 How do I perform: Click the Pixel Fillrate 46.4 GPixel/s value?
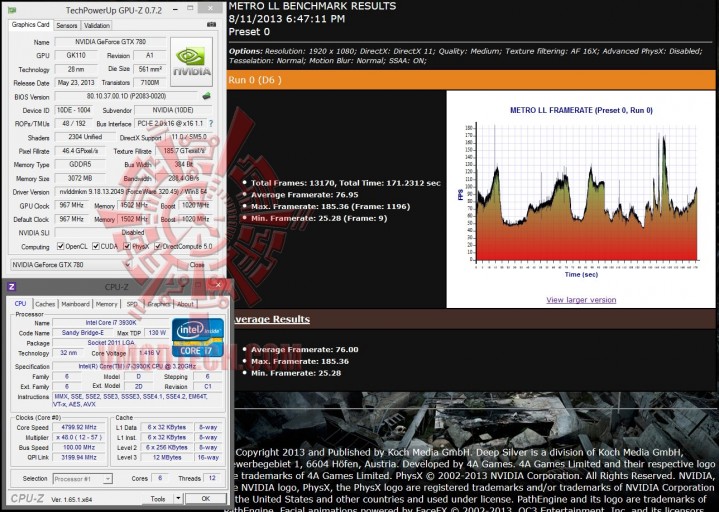click(x=80, y=151)
